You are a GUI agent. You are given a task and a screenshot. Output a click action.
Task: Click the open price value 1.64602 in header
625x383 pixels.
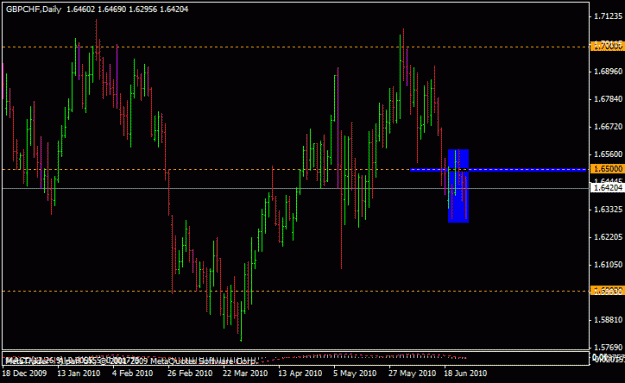[81, 9]
